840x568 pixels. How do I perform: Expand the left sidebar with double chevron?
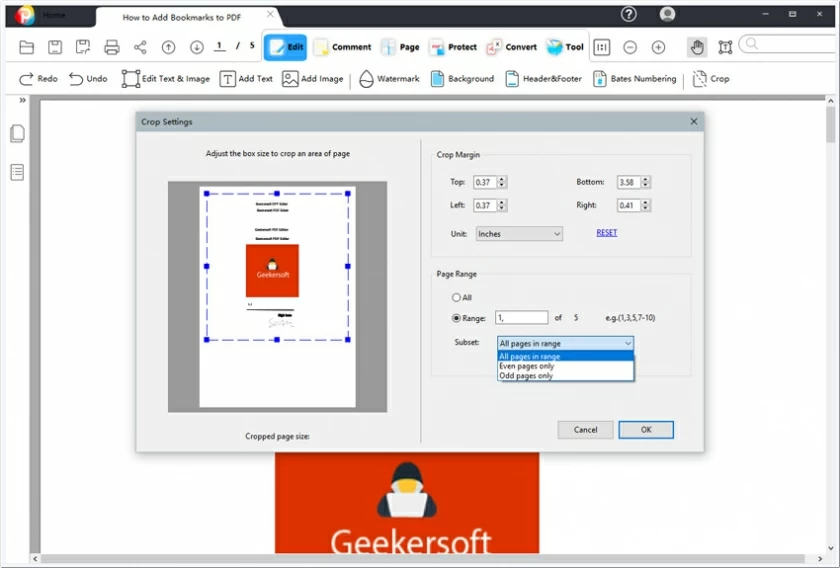(22, 100)
